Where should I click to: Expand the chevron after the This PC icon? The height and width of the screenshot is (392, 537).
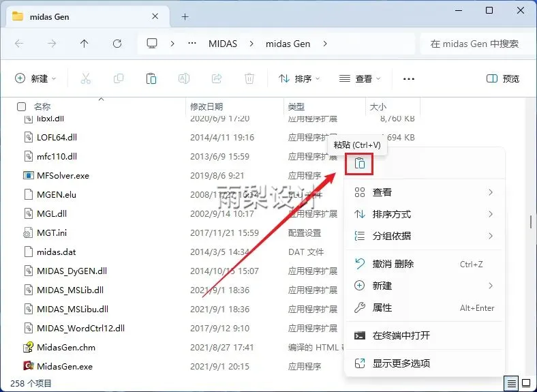[x=172, y=44]
